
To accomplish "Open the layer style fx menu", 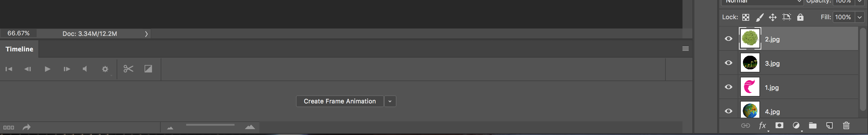I will tap(762, 126).
